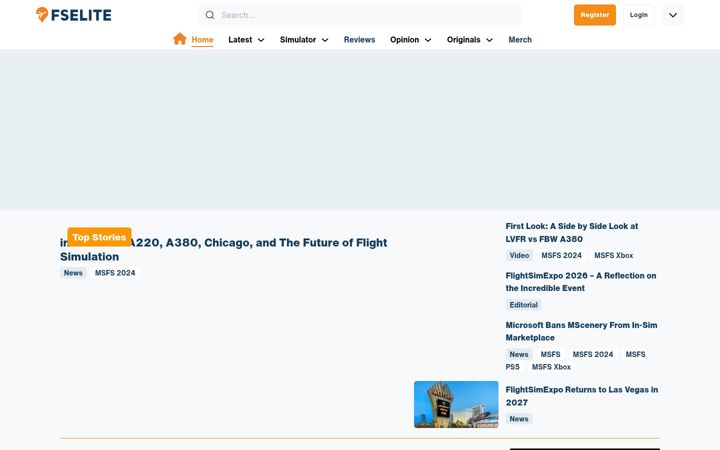Click MSFS Xbox tag under First Look article
This screenshot has height=450, width=720.
[613, 255]
